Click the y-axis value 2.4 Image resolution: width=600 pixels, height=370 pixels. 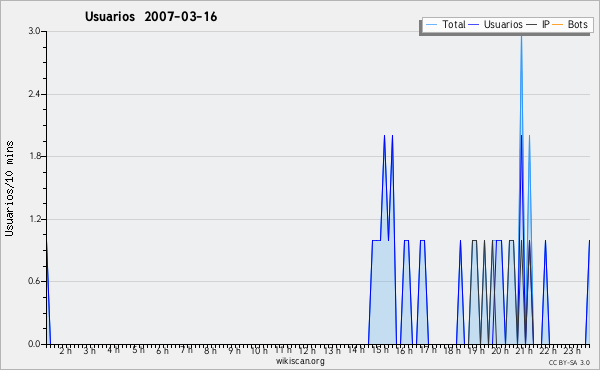tap(34, 94)
